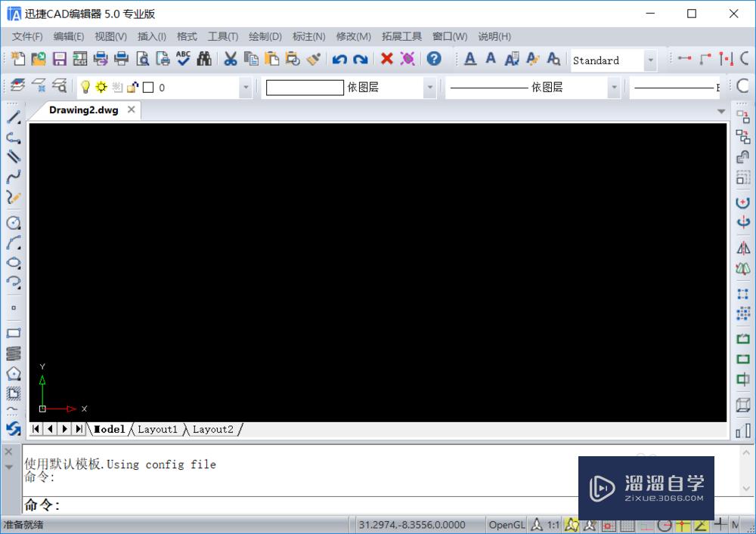Select the Line drawing tool
The height and width of the screenshot is (534, 756).
(11, 117)
